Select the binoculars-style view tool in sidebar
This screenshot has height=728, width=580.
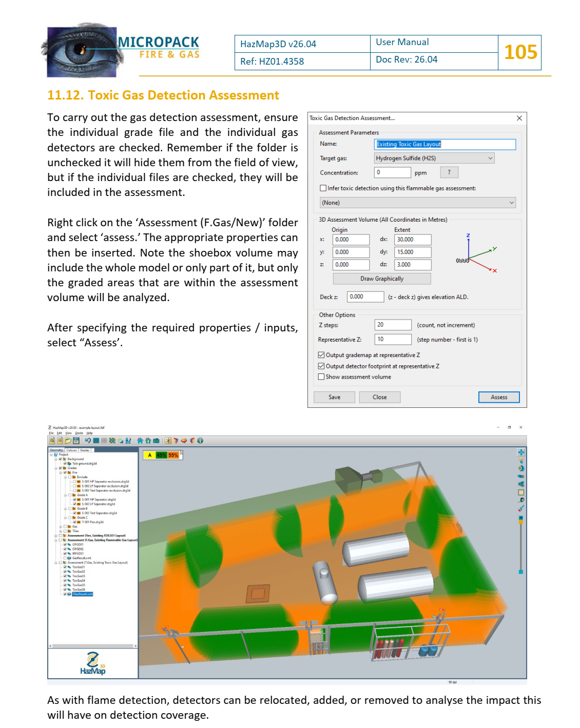pos(521,484)
